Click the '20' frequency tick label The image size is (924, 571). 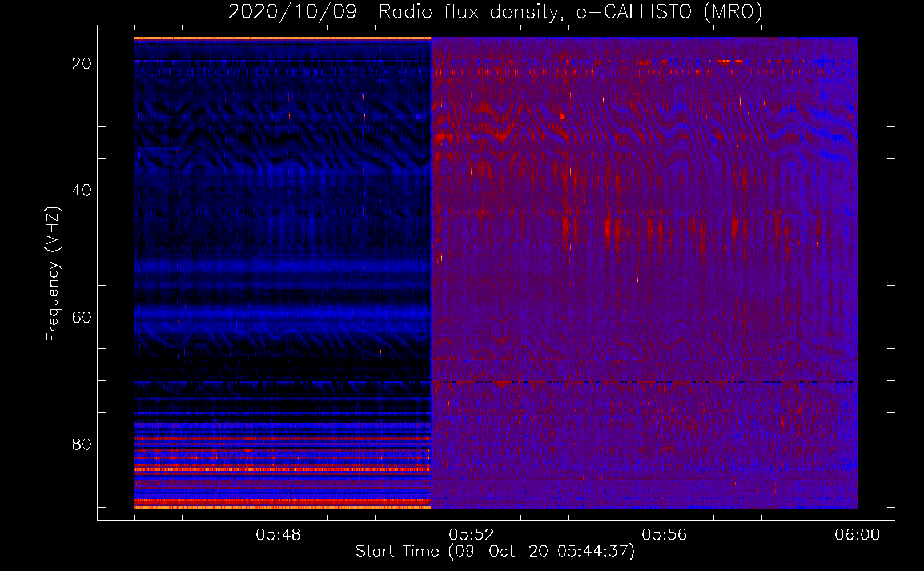(82, 63)
